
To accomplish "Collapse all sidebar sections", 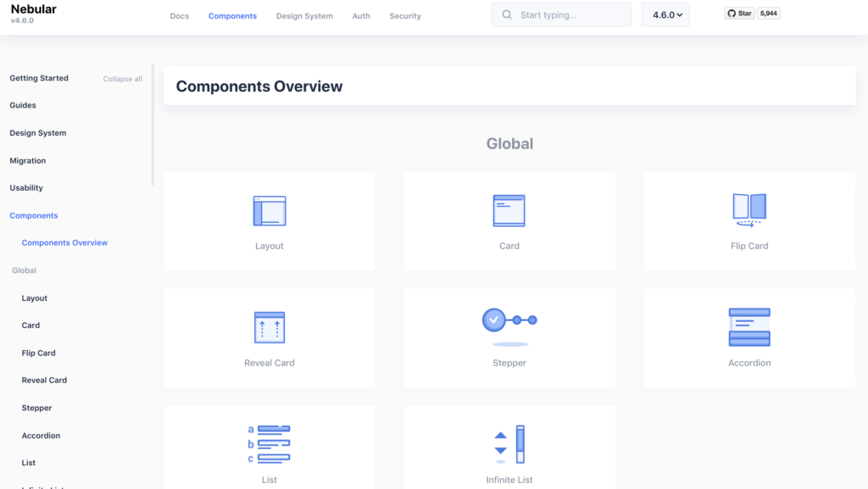I will coord(122,78).
